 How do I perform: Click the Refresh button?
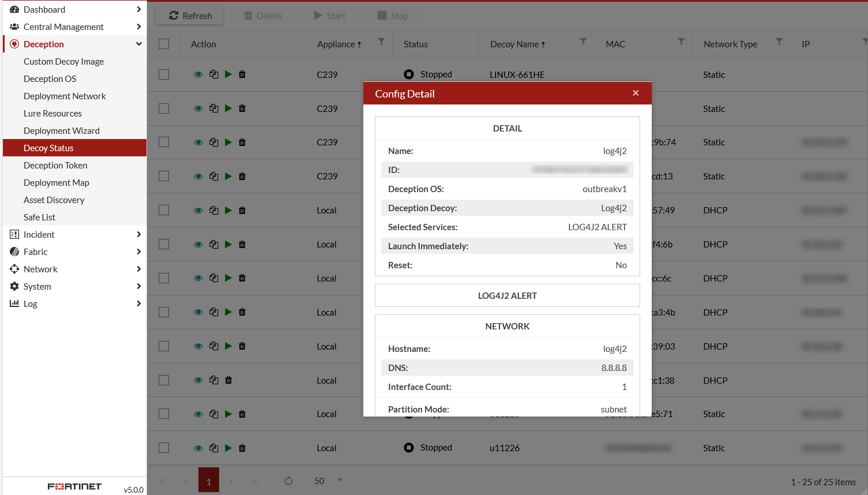[x=191, y=16]
